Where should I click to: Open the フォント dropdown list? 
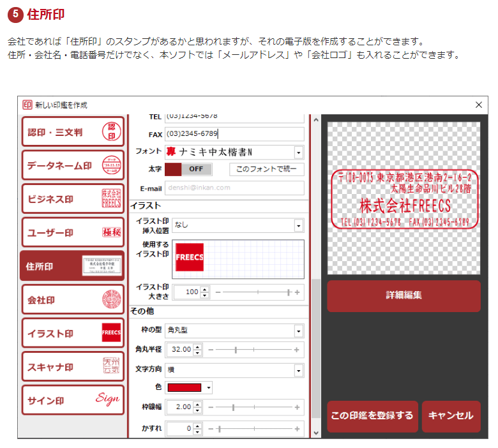point(298,152)
